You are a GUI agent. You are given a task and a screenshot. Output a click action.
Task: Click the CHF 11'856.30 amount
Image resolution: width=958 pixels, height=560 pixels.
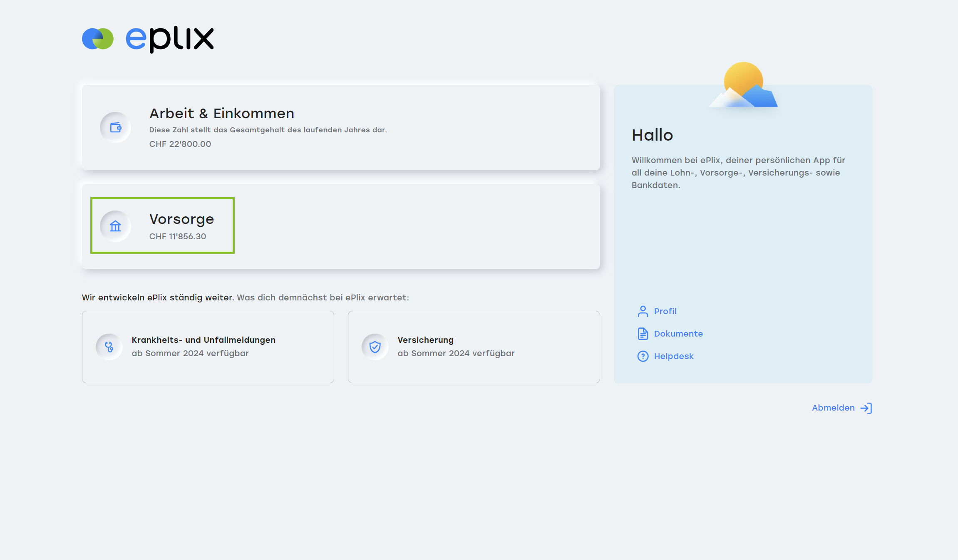point(178,236)
